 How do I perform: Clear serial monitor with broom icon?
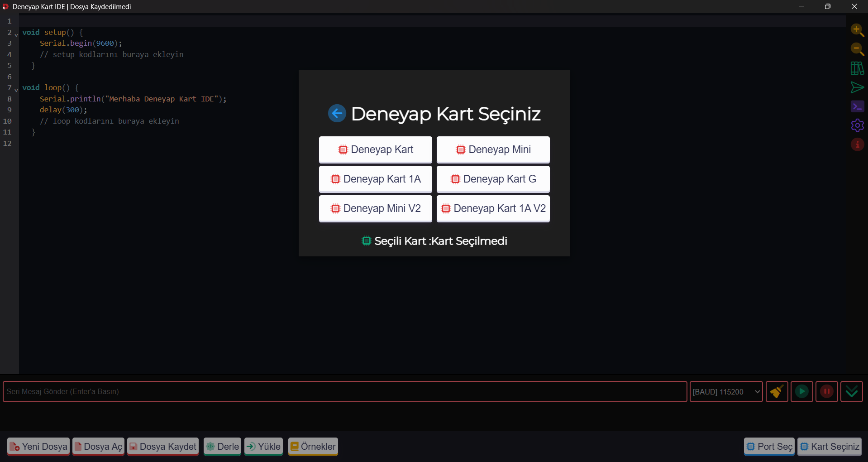click(777, 391)
